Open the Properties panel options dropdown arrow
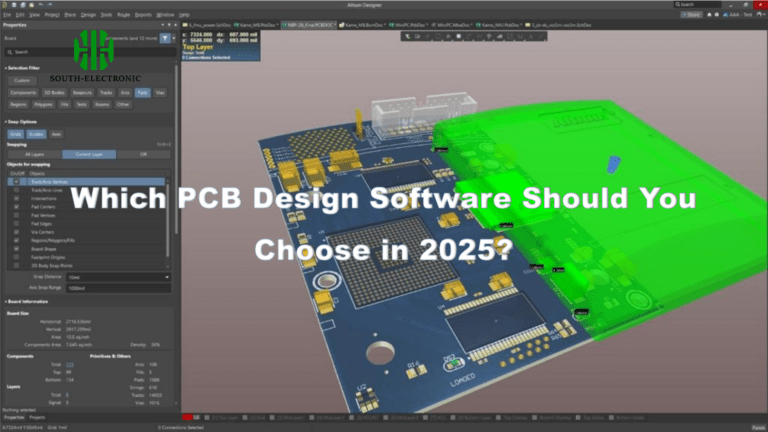 coord(163,24)
